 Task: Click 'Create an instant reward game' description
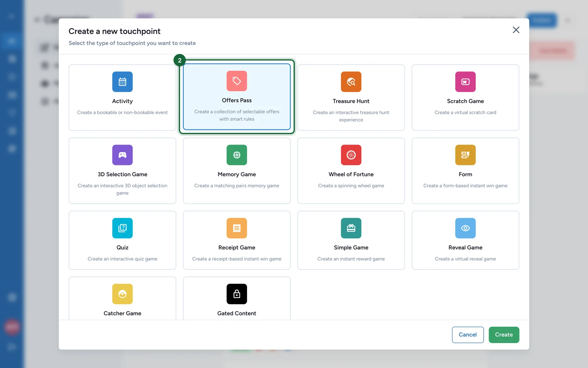[x=351, y=259]
